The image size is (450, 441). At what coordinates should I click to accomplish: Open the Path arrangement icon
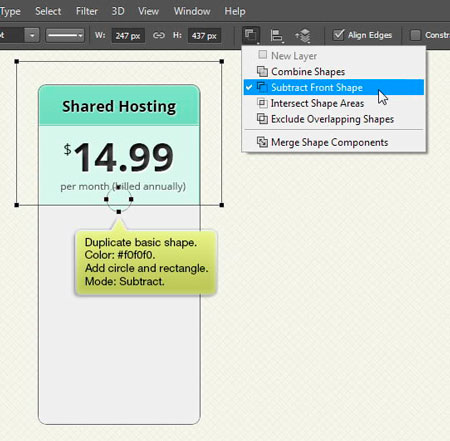coord(303,35)
